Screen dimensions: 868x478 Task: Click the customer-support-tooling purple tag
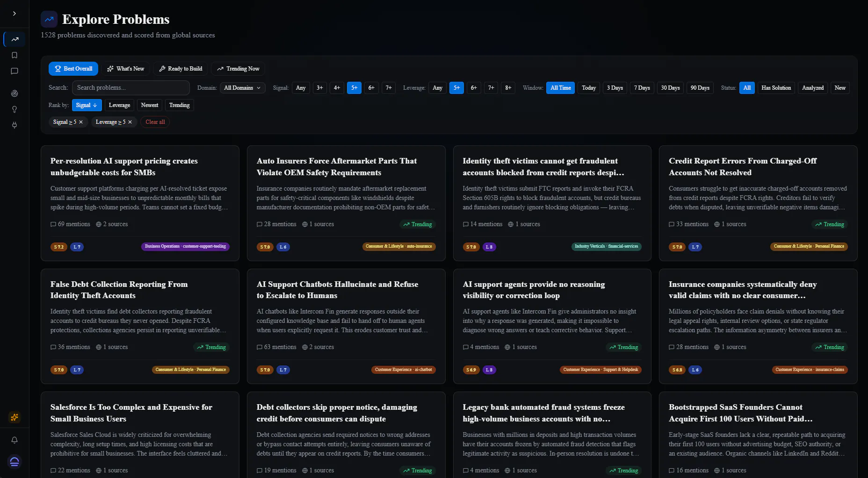click(x=185, y=246)
